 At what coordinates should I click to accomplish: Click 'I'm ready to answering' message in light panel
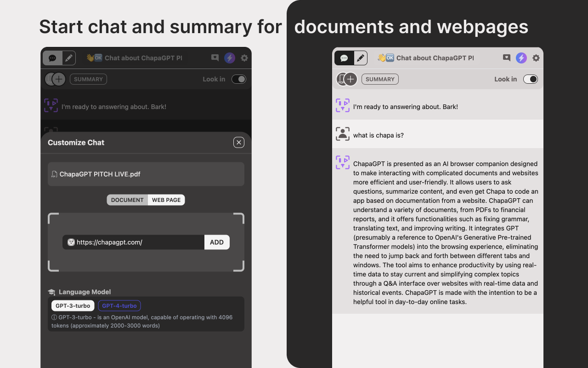406,107
